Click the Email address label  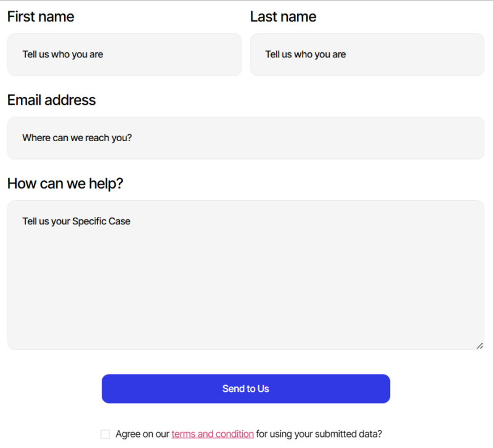(52, 100)
